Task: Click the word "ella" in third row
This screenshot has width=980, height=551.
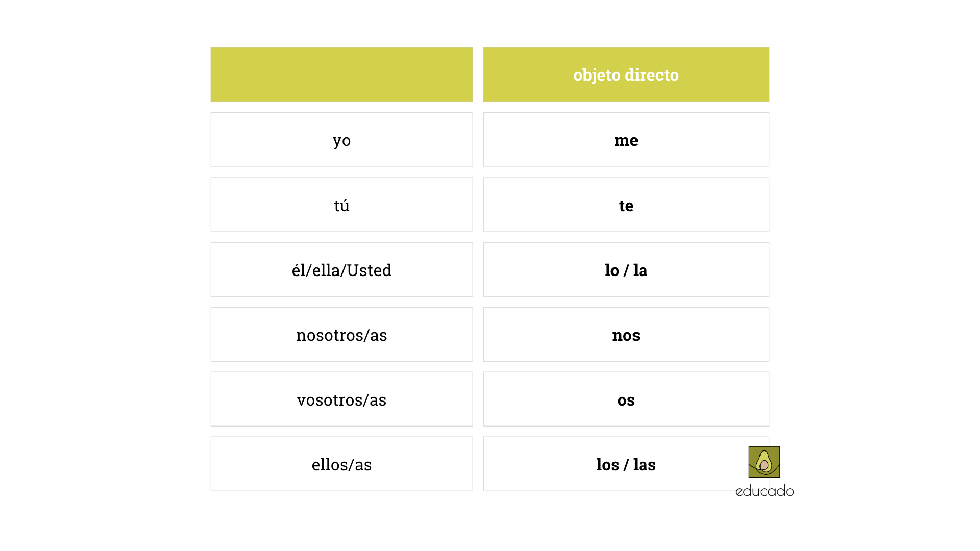Action: click(326, 270)
